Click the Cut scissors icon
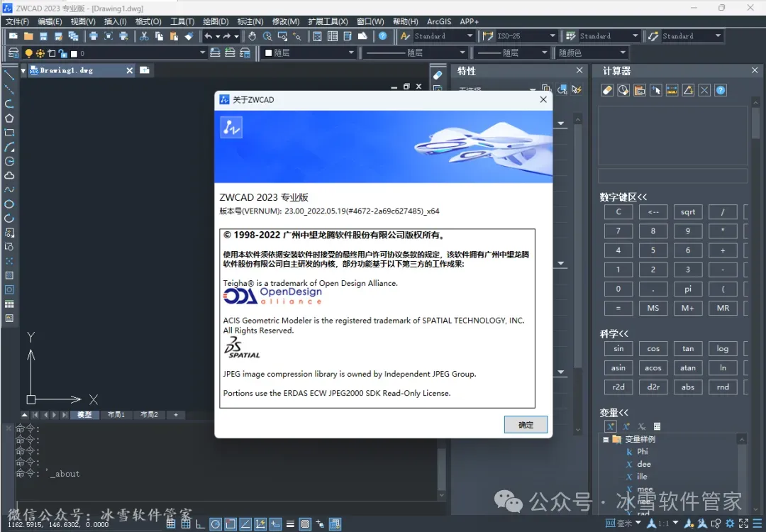 click(x=143, y=36)
